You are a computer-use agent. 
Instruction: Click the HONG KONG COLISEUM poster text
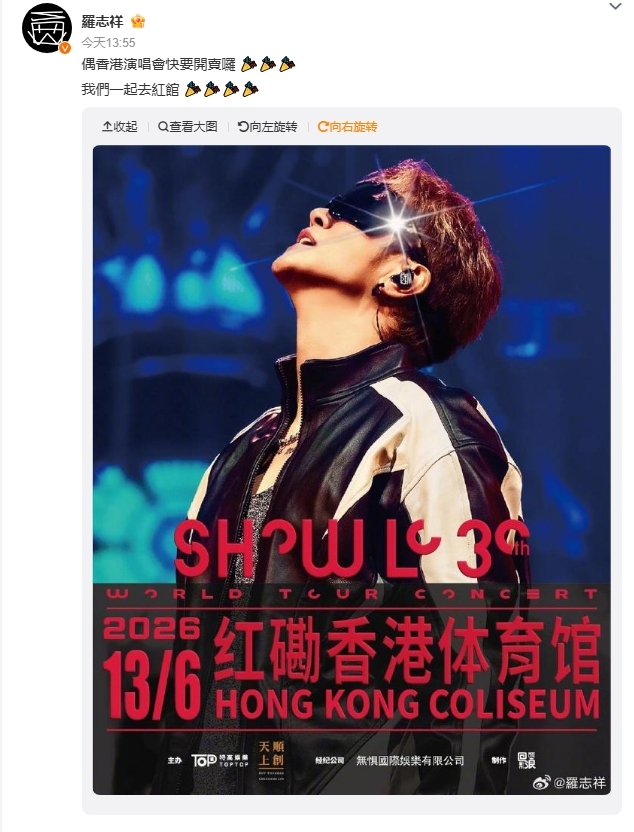(407, 705)
